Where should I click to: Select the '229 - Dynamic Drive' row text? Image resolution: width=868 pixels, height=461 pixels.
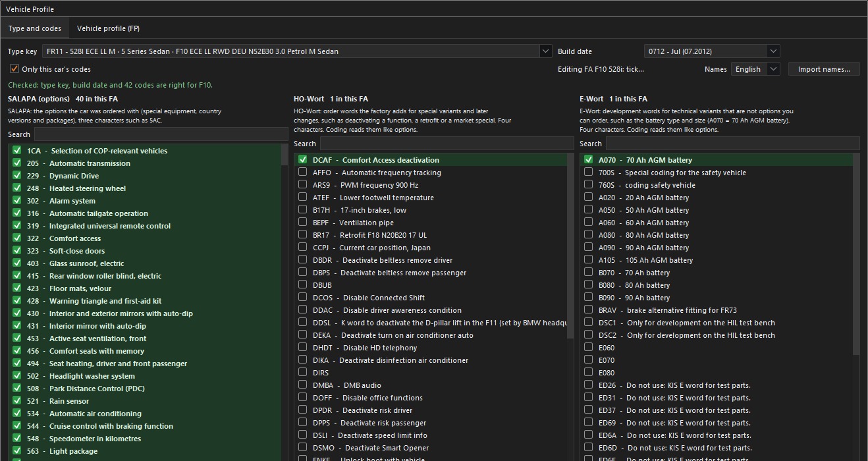click(63, 176)
